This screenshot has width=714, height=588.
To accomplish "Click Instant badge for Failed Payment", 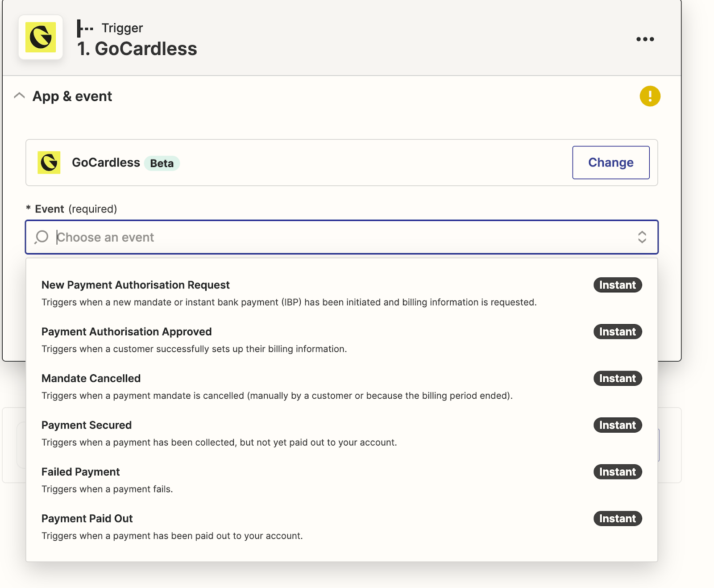I will pos(617,472).
